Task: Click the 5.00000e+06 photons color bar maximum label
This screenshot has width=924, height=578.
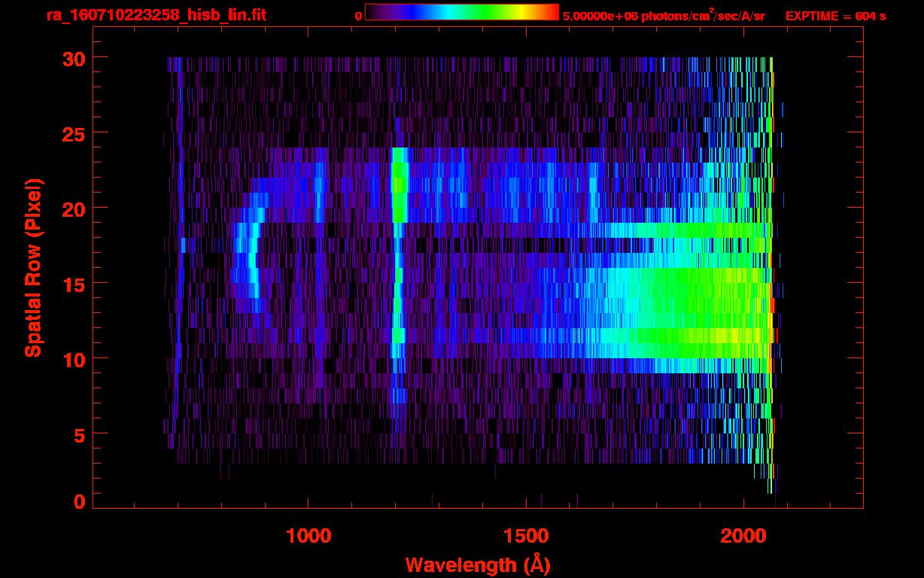Action: coord(664,16)
